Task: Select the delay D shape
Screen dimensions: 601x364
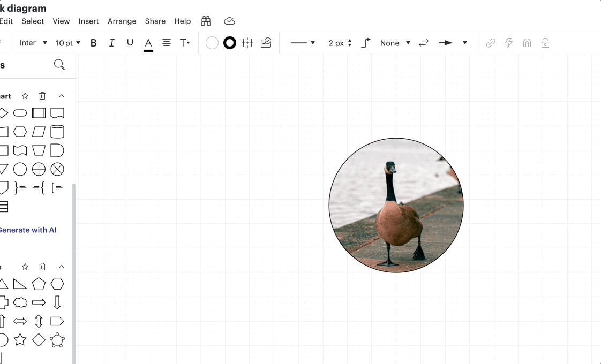Action: pos(57,150)
